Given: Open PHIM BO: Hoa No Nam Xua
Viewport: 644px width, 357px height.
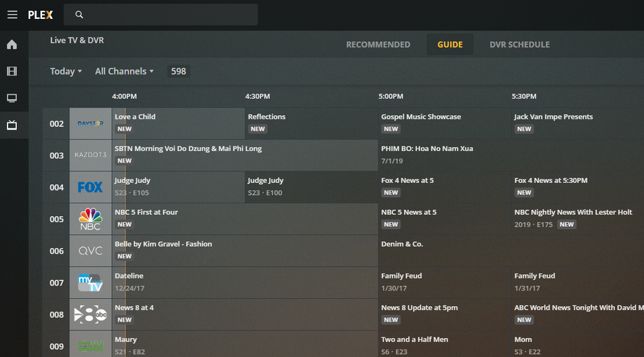Looking at the screenshot, I should click(511, 155).
